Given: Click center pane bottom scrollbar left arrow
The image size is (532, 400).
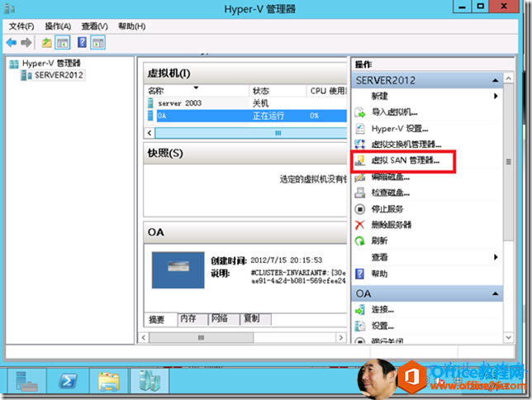Looking at the screenshot, I should click(x=144, y=337).
